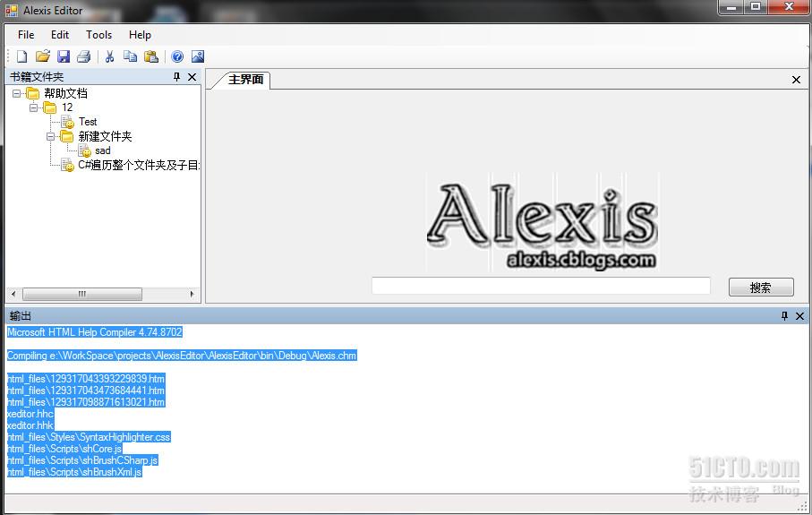The image size is (812, 515).
Task: Cut with the scissors icon
Action: coord(110,56)
